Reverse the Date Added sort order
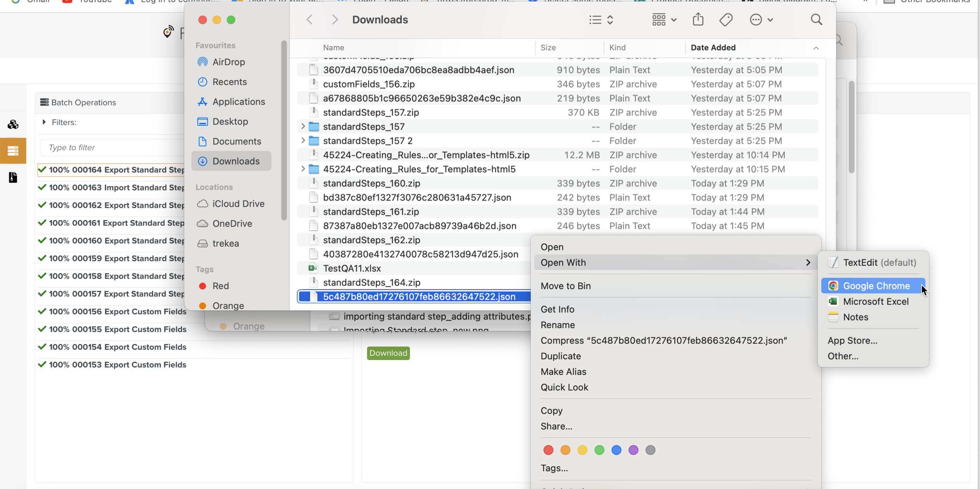This screenshot has width=980, height=489. coord(816,48)
